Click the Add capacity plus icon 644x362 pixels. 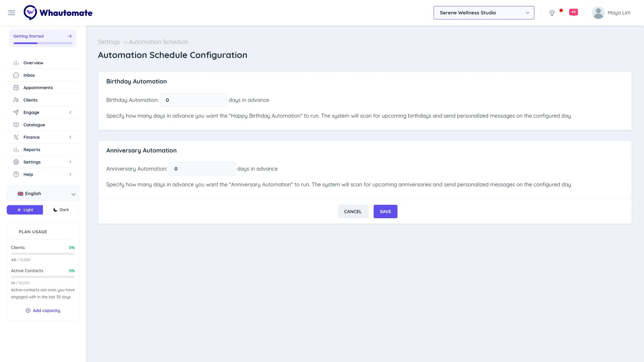click(28, 310)
